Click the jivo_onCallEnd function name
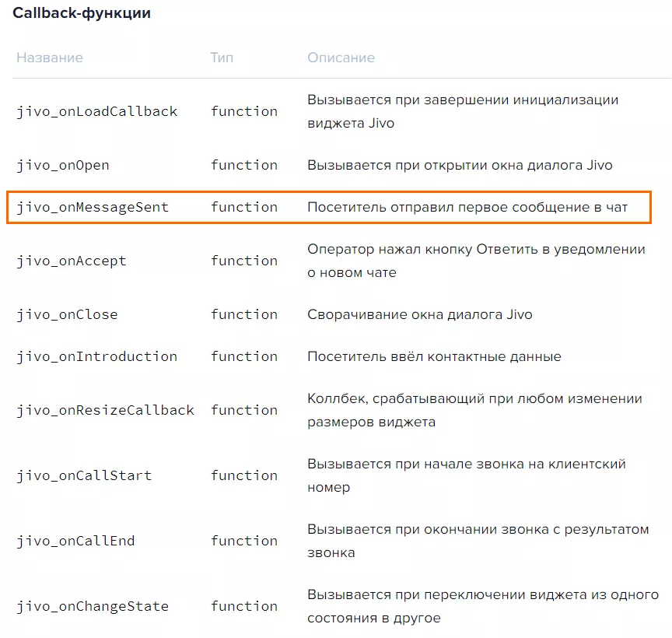The width and height of the screenshot is (672, 638). tap(76, 541)
